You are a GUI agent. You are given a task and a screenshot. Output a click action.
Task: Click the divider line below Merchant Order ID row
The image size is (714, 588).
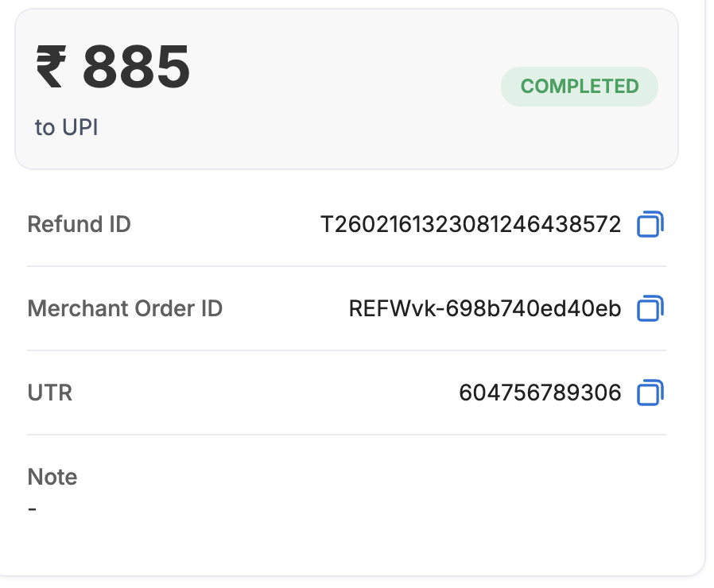tap(347, 350)
